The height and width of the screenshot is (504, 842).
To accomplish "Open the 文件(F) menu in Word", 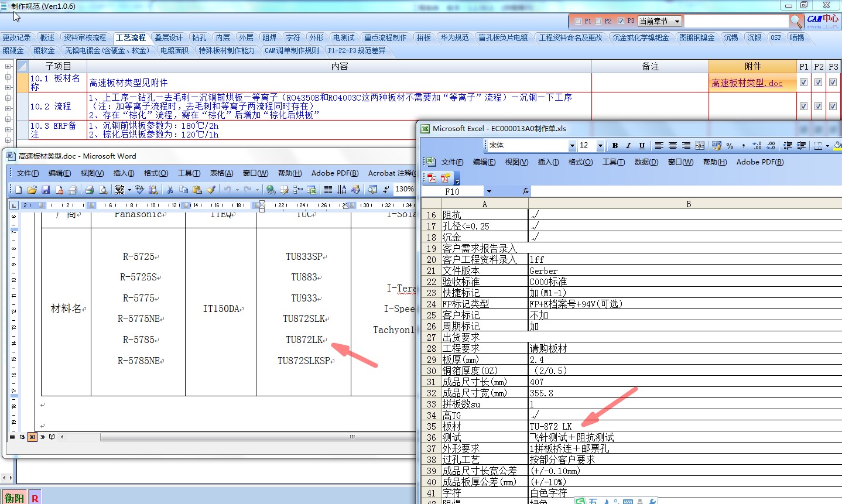I will point(28,173).
